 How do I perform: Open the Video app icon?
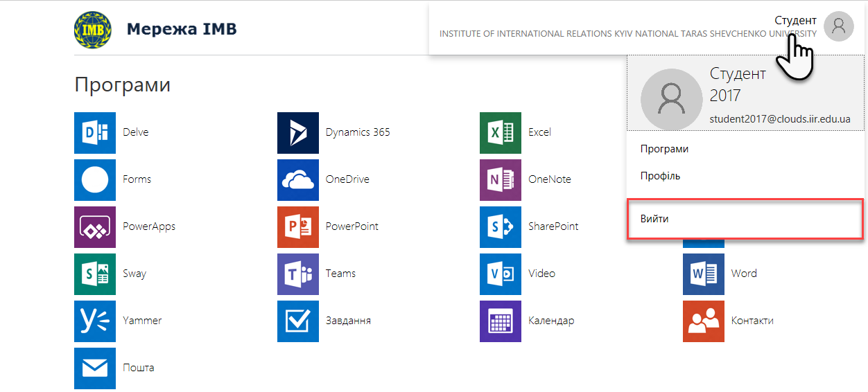click(501, 274)
